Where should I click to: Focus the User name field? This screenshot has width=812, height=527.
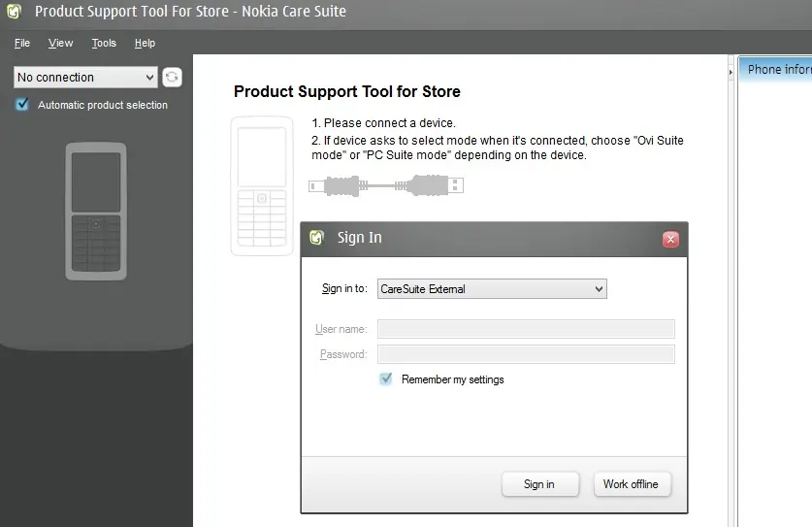click(x=526, y=329)
